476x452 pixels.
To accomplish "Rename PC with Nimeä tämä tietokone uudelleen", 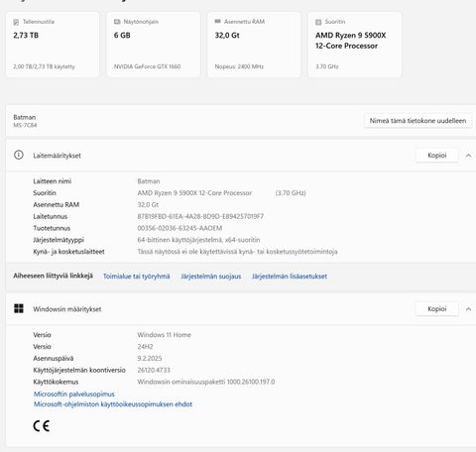I will point(417,121).
